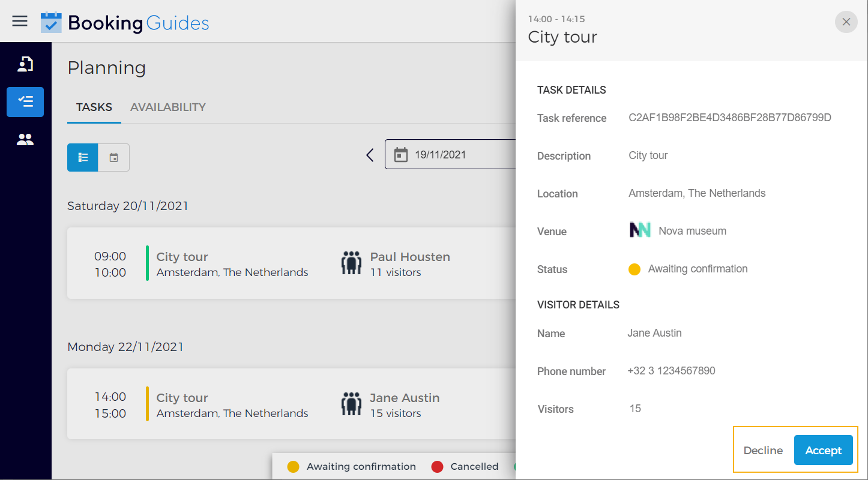This screenshot has height=480, width=868.
Task: Close the City tour panel
Action: 846,22
